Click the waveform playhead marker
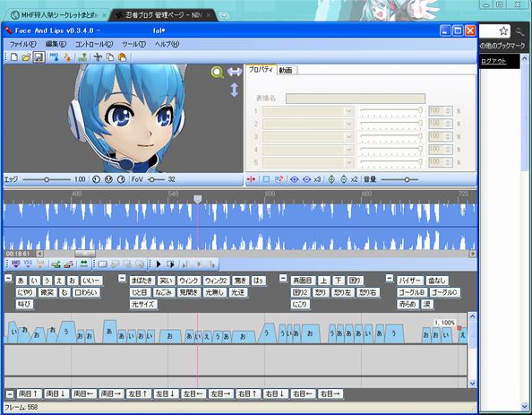Viewport: 532px width, 415px height. point(197,199)
